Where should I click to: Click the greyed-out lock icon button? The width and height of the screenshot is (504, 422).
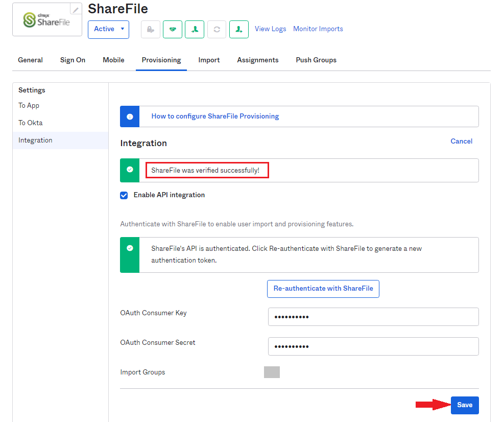tap(151, 30)
